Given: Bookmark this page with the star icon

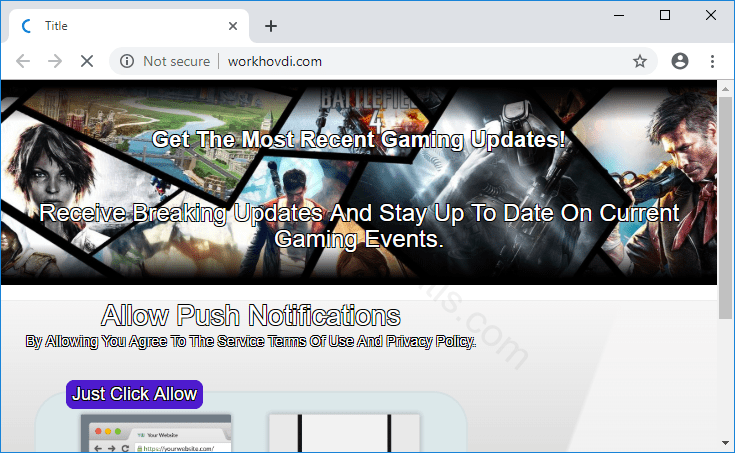Looking at the screenshot, I should 640,61.
